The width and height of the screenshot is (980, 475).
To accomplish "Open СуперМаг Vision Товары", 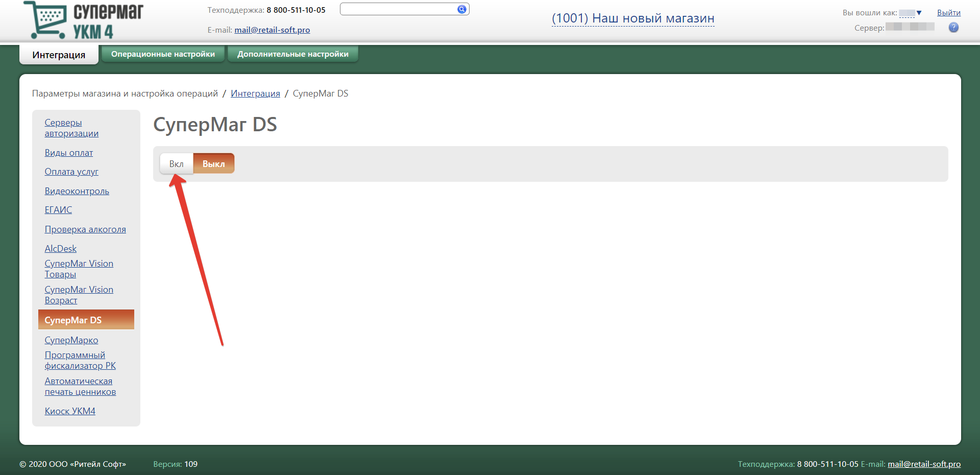I will point(79,269).
